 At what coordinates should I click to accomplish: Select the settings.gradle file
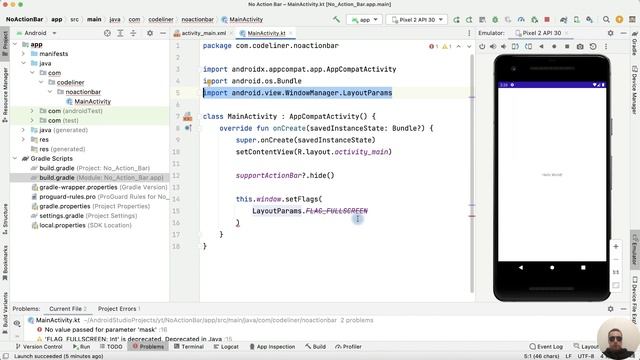point(84,216)
